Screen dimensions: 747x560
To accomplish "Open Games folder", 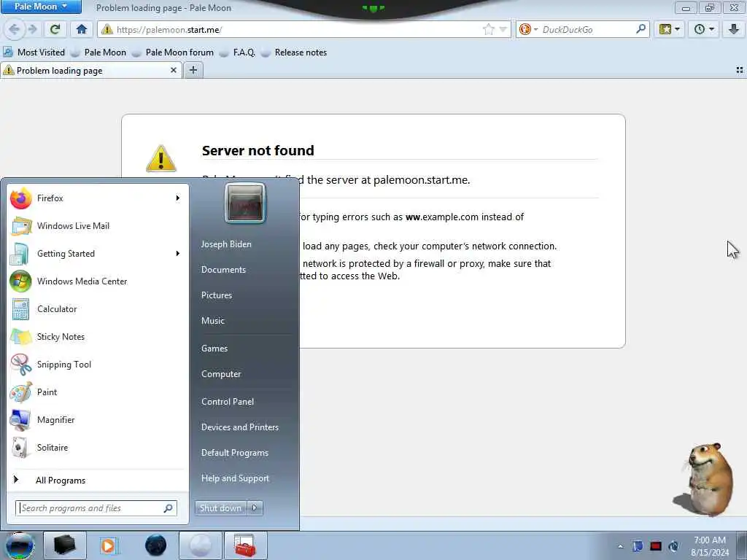I will pyautogui.click(x=214, y=349).
